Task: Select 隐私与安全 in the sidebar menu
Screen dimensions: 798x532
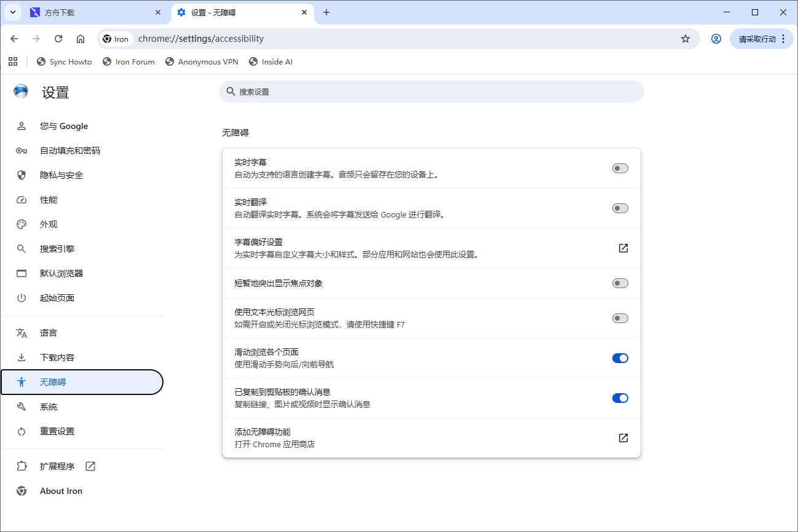Action: [x=63, y=175]
